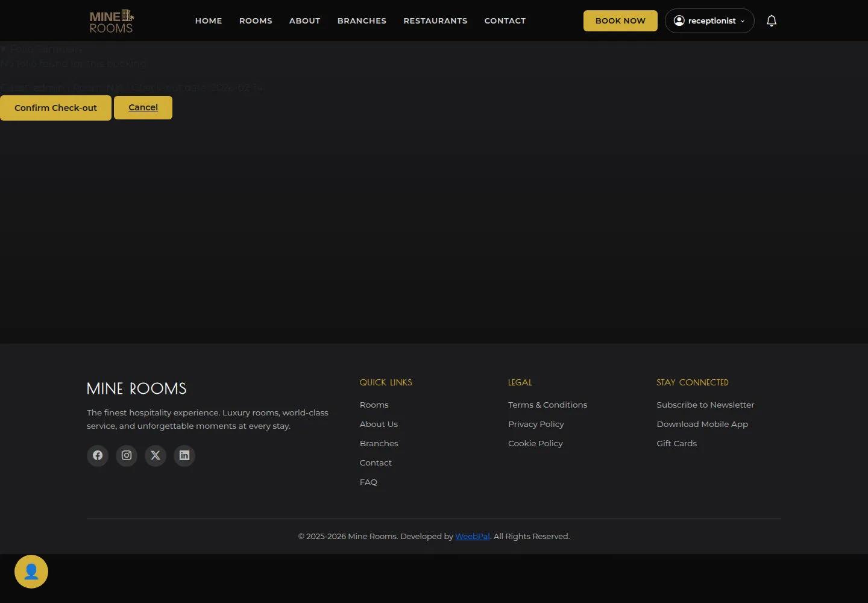868x603 pixels.
Task: Cancel the check-out
Action: coord(143,107)
